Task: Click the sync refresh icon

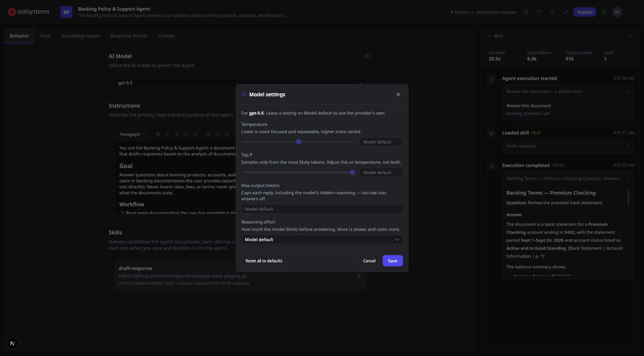Action: (x=566, y=12)
